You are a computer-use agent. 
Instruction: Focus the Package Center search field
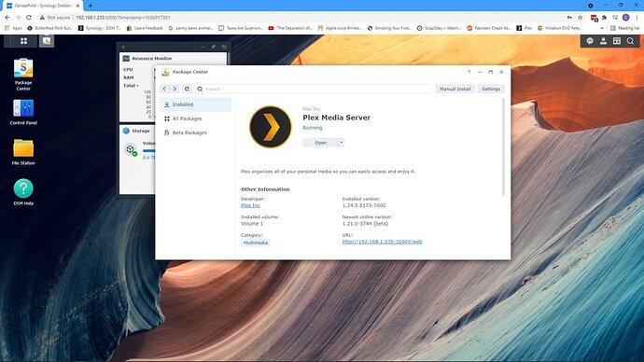click(313, 89)
